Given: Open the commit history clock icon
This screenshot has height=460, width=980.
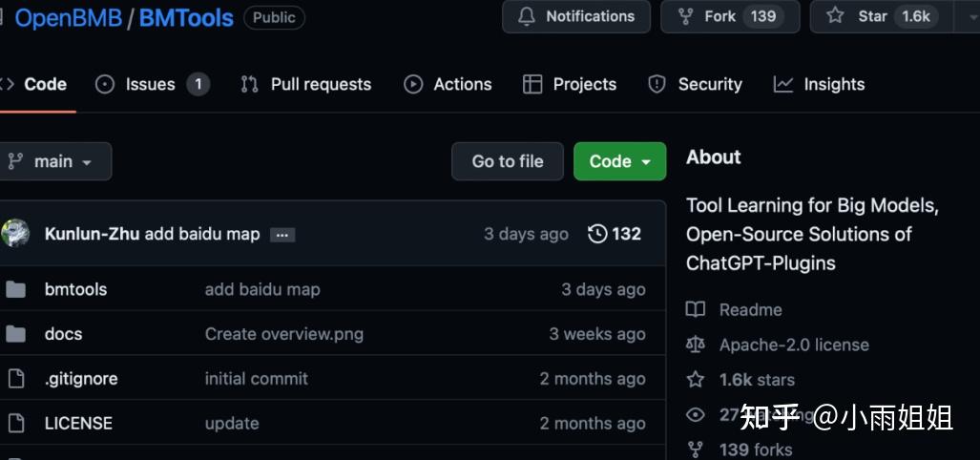Looking at the screenshot, I should coord(598,234).
